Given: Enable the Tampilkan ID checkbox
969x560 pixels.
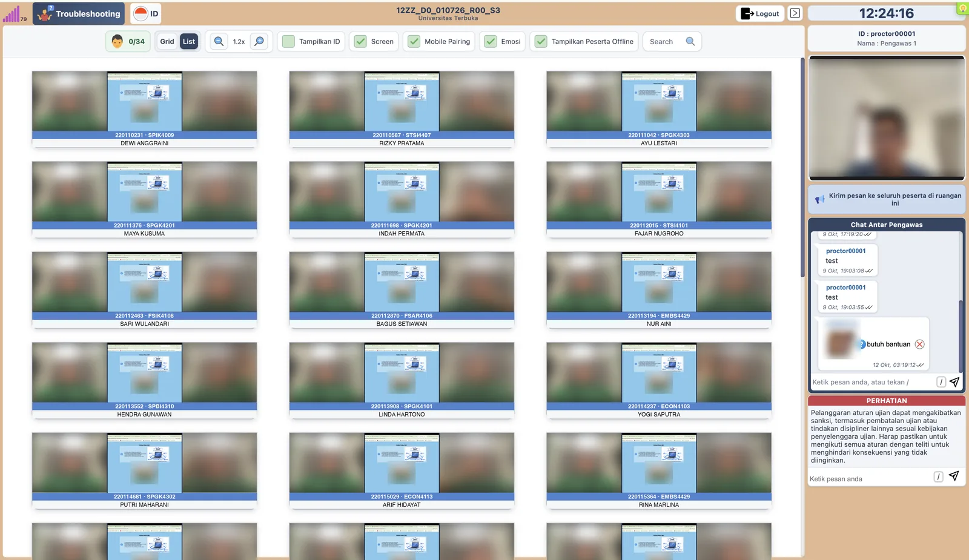Looking at the screenshot, I should 288,41.
